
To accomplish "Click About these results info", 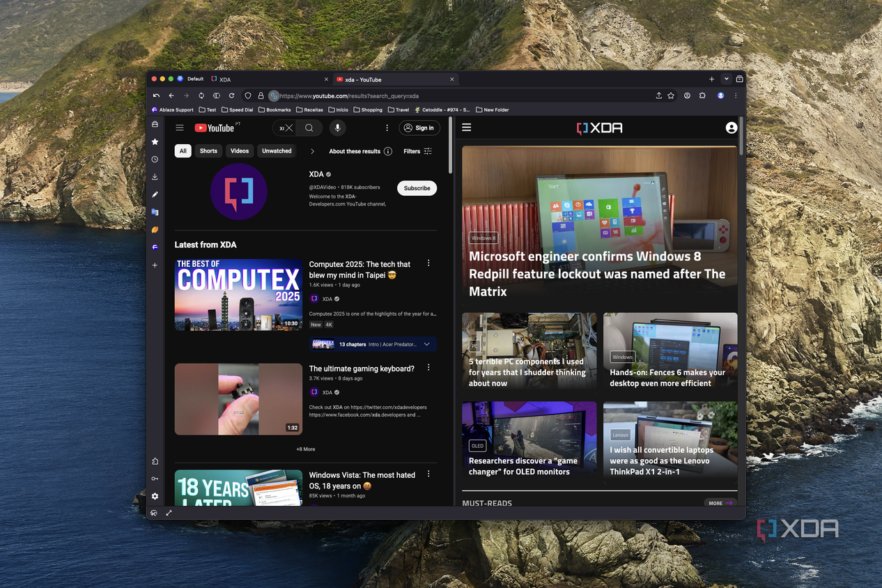I will click(x=360, y=151).
